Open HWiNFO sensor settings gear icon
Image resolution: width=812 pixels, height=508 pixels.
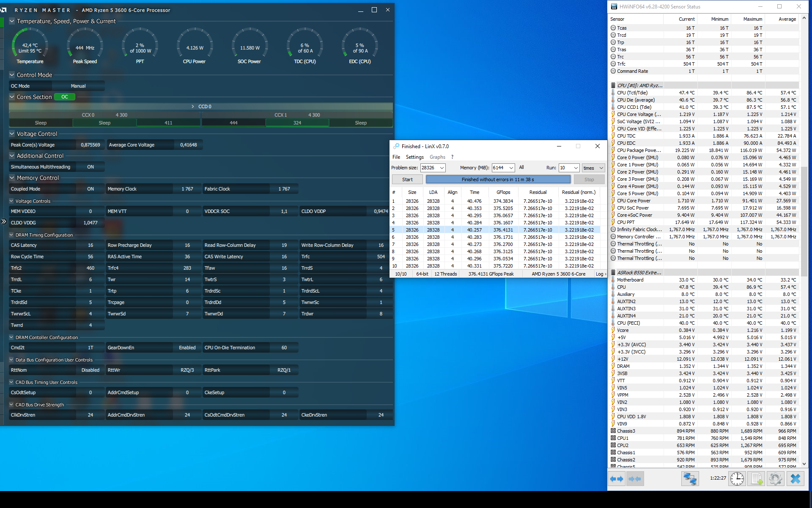(x=775, y=479)
